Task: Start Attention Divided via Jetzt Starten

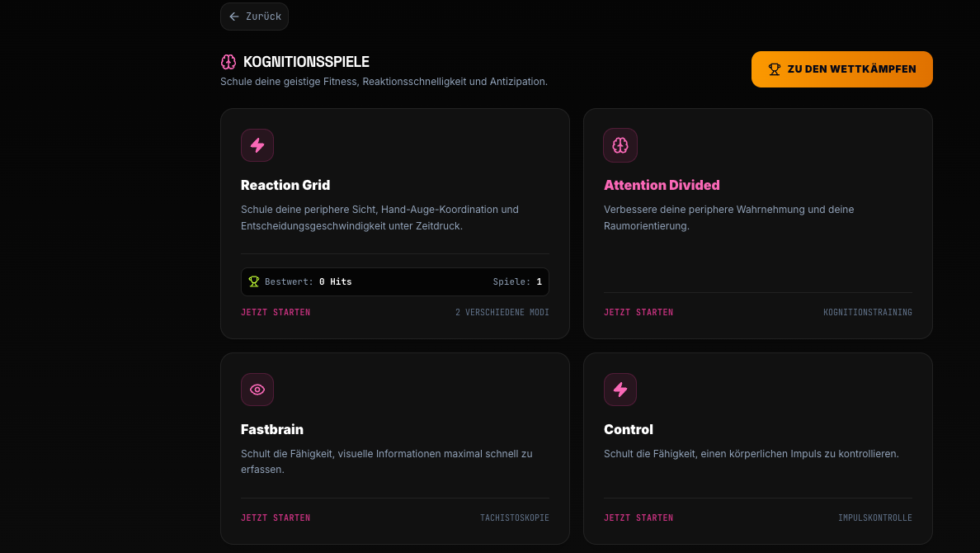Action: coord(638,312)
